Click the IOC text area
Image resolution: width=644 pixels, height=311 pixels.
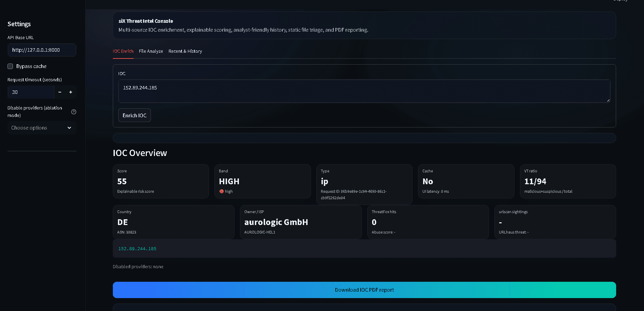(364, 91)
